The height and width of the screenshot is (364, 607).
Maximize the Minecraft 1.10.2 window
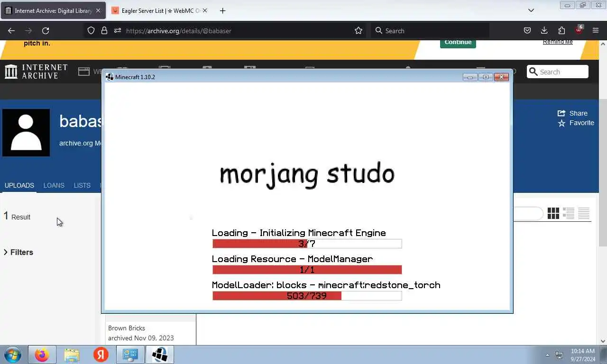(x=486, y=77)
